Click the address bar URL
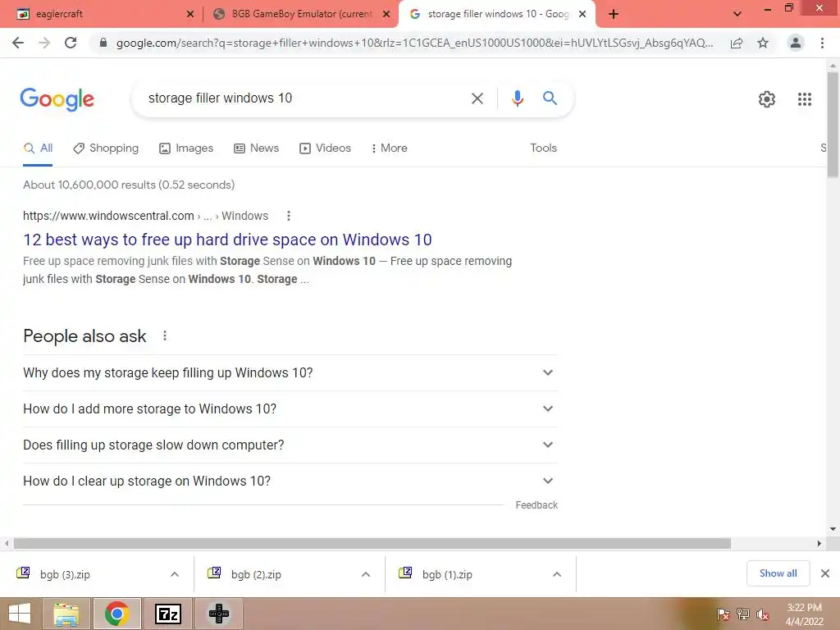The height and width of the screenshot is (630, 840). click(x=414, y=43)
